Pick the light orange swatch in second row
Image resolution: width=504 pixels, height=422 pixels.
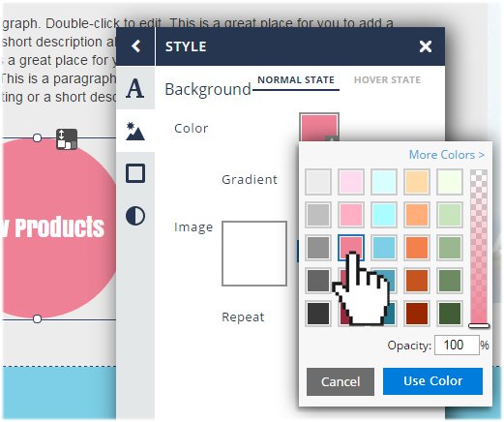point(417,215)
